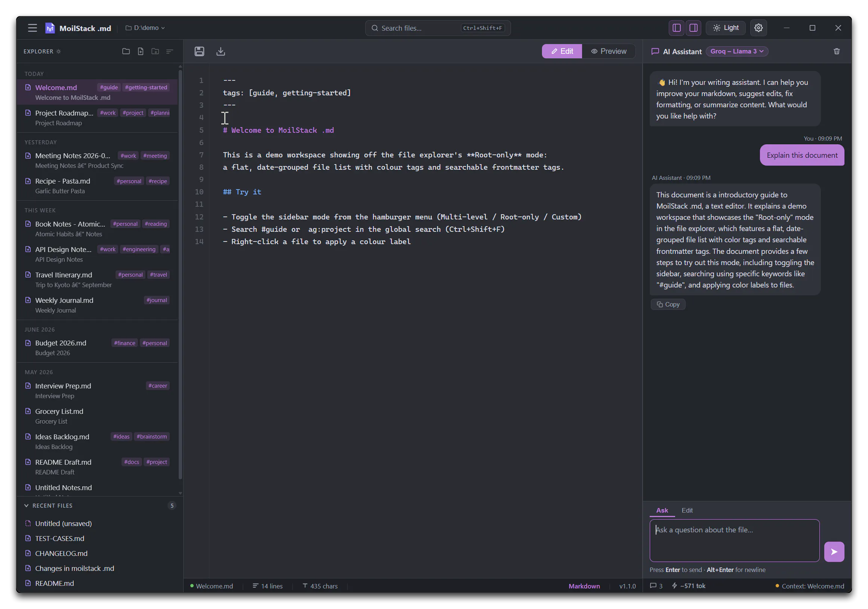Toggle the right AI panel icon
The height and width of the screenshot is (609, 868).
point(694,28)
